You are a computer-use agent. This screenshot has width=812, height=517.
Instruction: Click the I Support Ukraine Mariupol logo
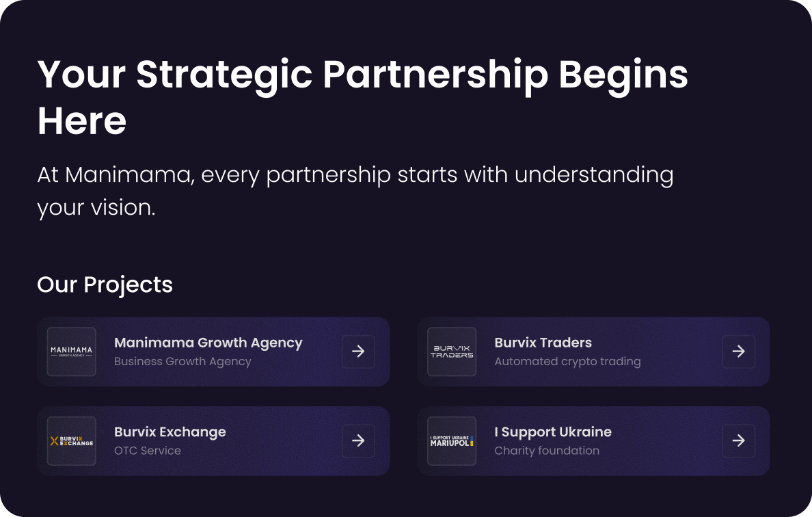point(452,441)
